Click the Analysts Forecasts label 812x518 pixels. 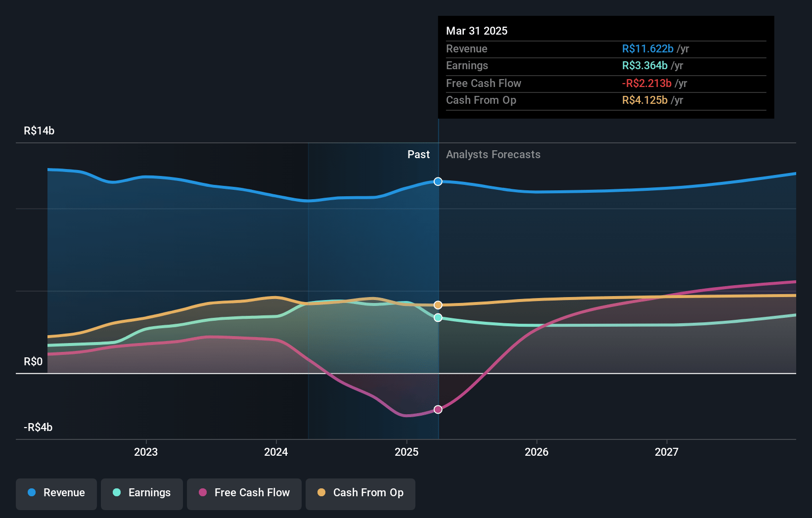coord(493,154)
